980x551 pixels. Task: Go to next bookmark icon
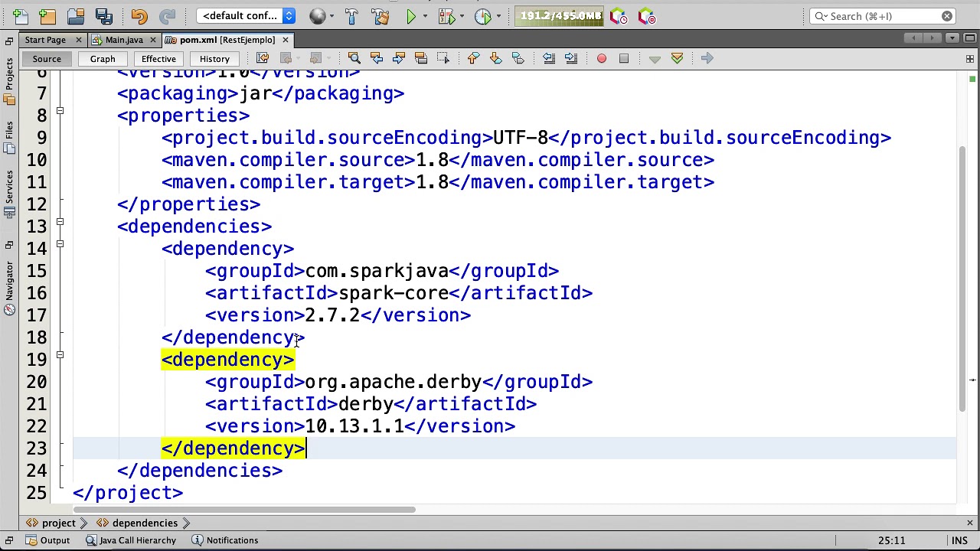(x=495, y=58)
